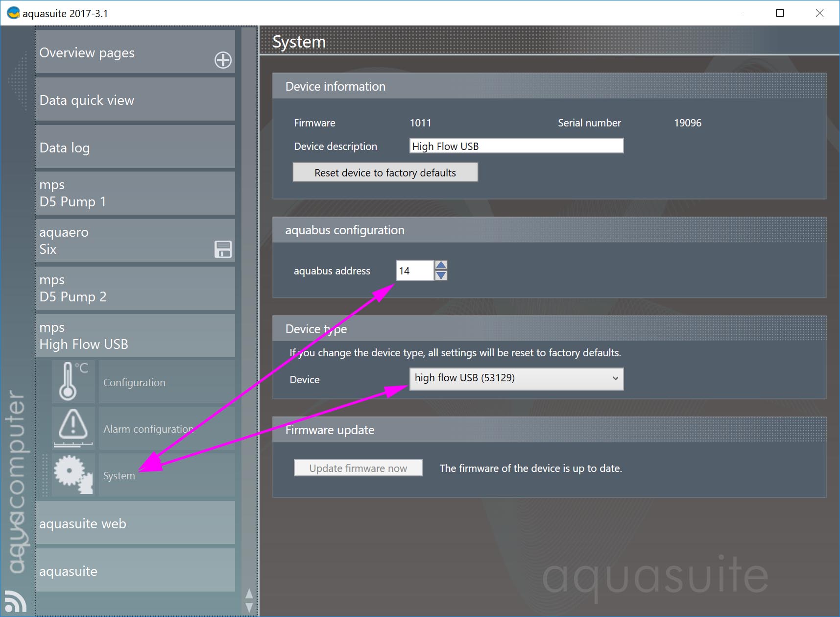Select aquaero Six device
This screenshot has height=617, width=840.
(x=135, y=241)
